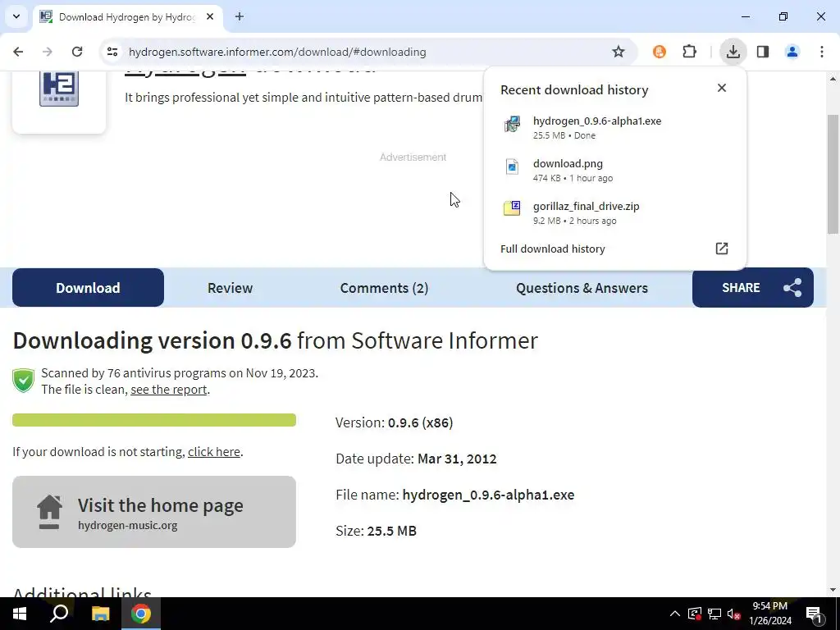Go back to the previous page
840x630 pixels.
(x=18, y=52)
